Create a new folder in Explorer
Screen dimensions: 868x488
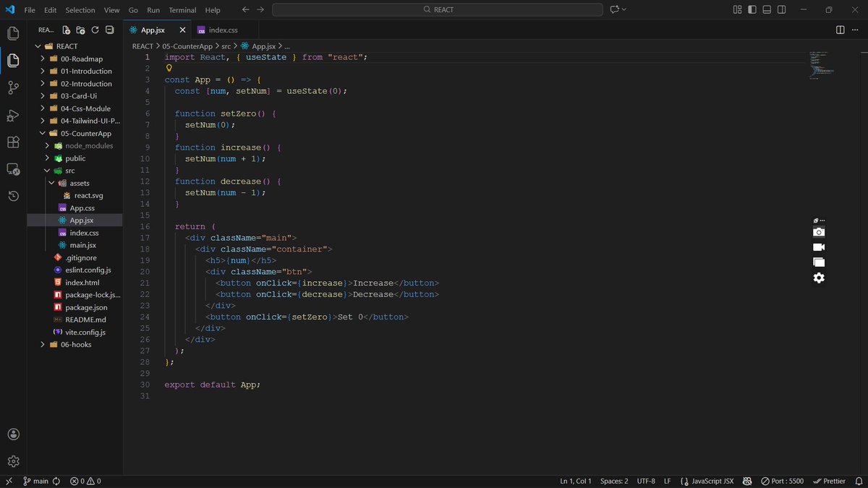click(x=80, y=30)
